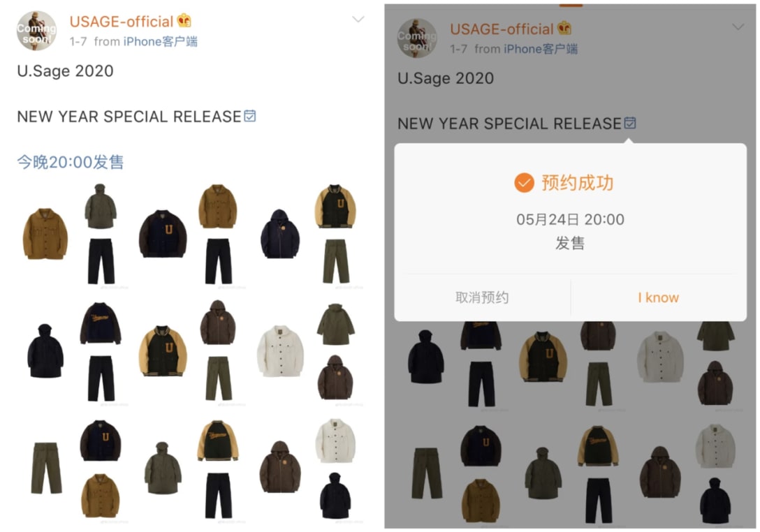Expand the chevron menu on left post

coord(358,20)
